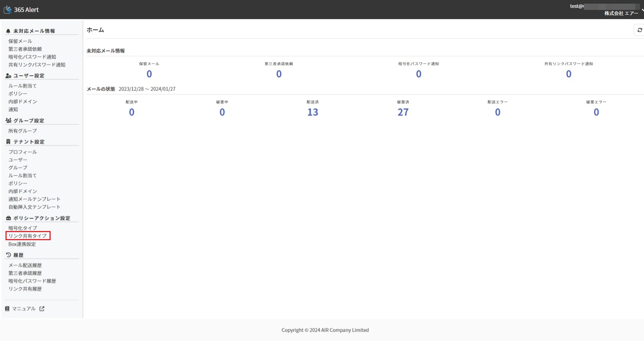Go to メール配送履歴 history page
This screenshot has height=357, width=644.
pyautogui.click(x=25, y=265)
